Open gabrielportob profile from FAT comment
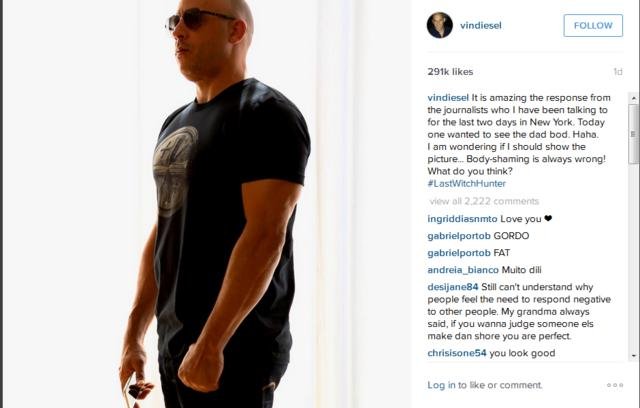Image resolution: width=640 pixels, height=408 pixels. (459, 253)
